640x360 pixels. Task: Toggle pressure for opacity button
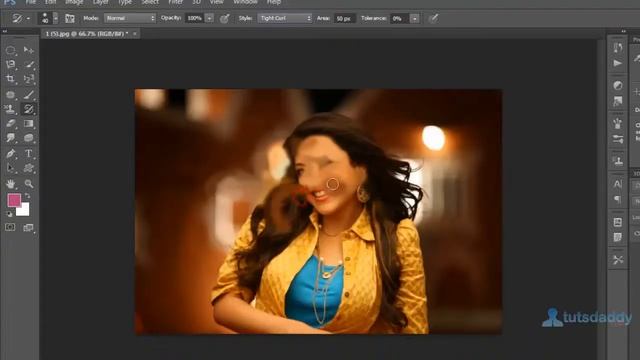pyautogui.click(x=224, y=18)
